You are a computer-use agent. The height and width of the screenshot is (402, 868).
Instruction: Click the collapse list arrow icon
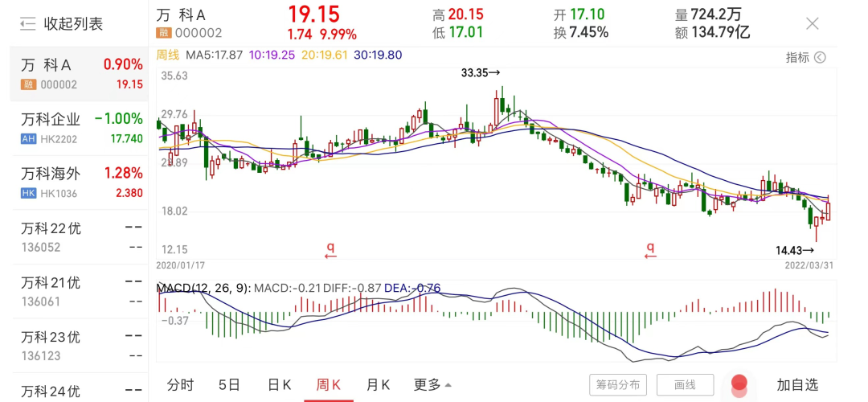coord(27,24)
